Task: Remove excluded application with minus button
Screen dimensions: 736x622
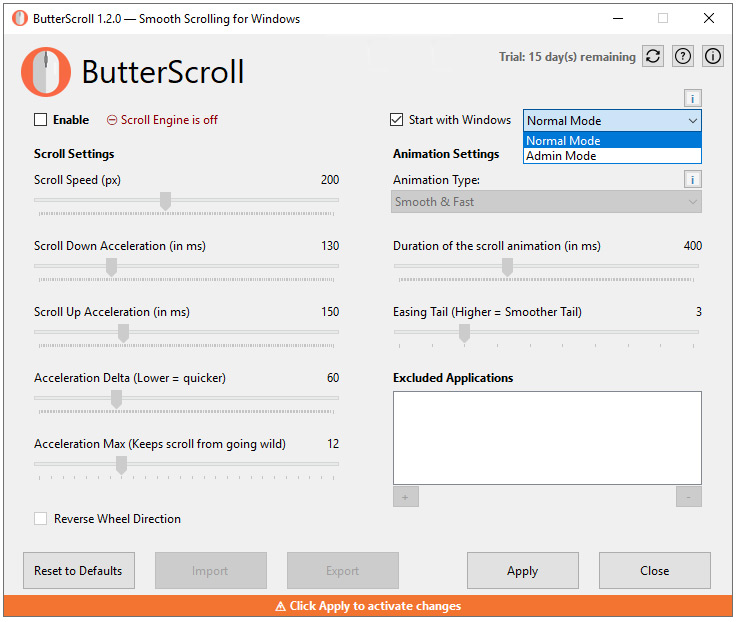Action: point(689,497)
